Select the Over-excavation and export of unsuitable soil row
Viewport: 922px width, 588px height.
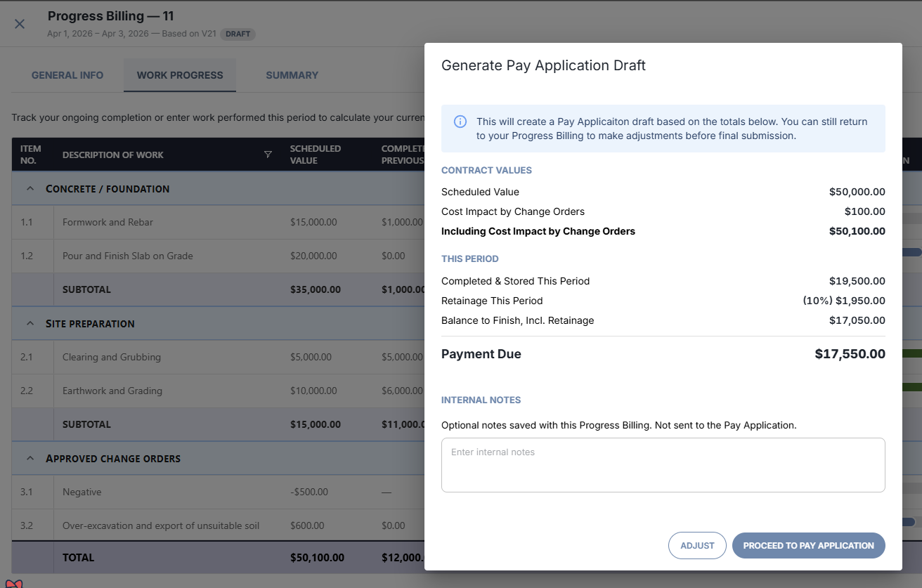(x=218, y=525)
